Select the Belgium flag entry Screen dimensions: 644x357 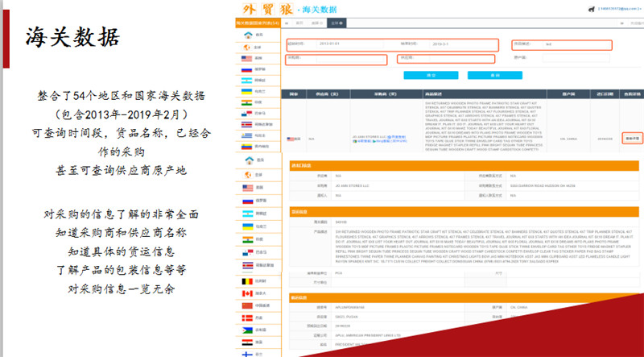click(x=247, y=281)
